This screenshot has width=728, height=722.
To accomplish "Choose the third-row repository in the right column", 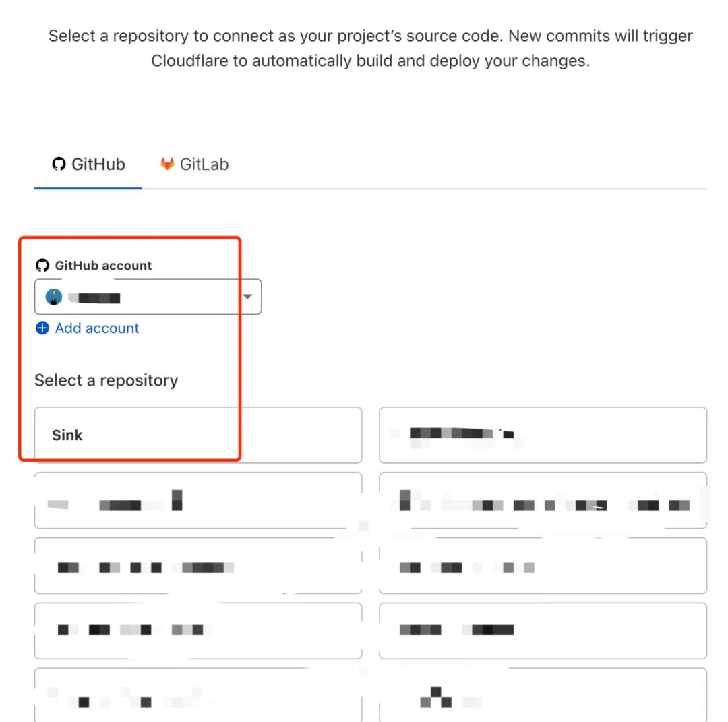I will point(543,566).
